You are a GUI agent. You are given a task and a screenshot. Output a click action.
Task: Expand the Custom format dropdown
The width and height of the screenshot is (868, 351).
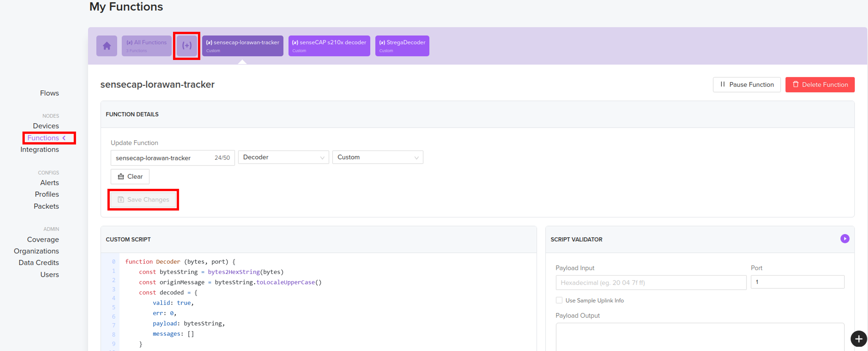377,157
